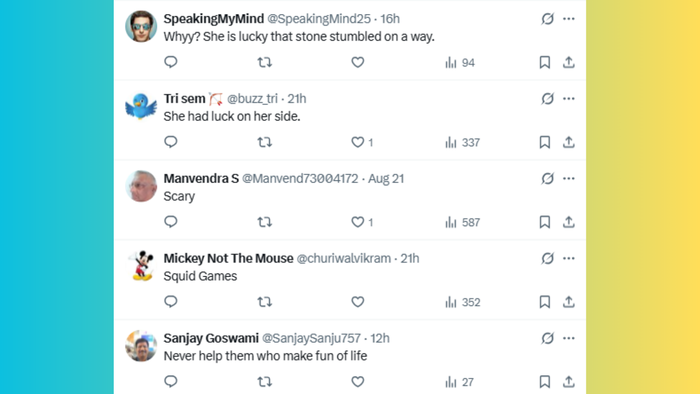
Task: View analytics showing 94 views
Action: (x=460, y=62)
